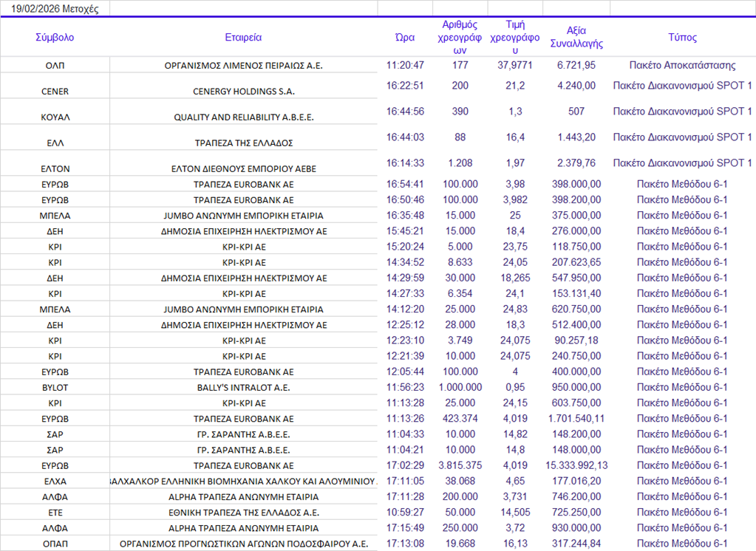756x551 pixels.
Task: Click the Εταιρεία column header
Action: coord(243,37)
